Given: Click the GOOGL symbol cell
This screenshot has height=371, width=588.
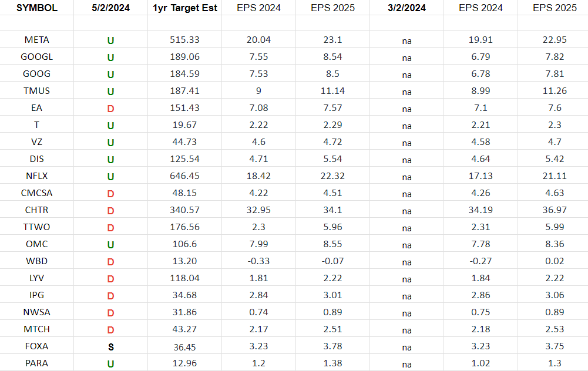Looking at the screenshot, I should click(37, 57).
